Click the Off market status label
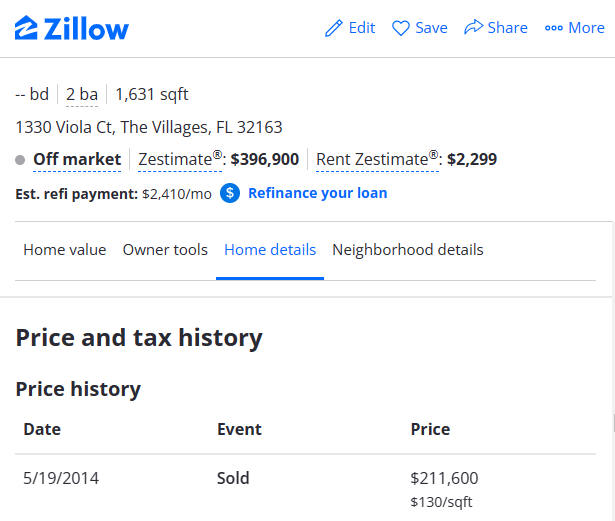Viewport: 615px width, 521px height. 77,159
